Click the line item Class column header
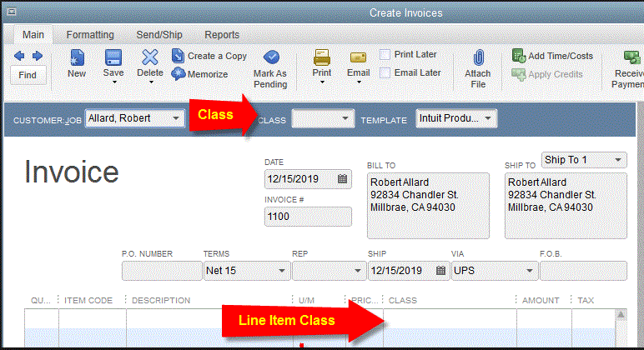Image resolution: width=644 pixels, height=350 pixels. click(403, 300)
